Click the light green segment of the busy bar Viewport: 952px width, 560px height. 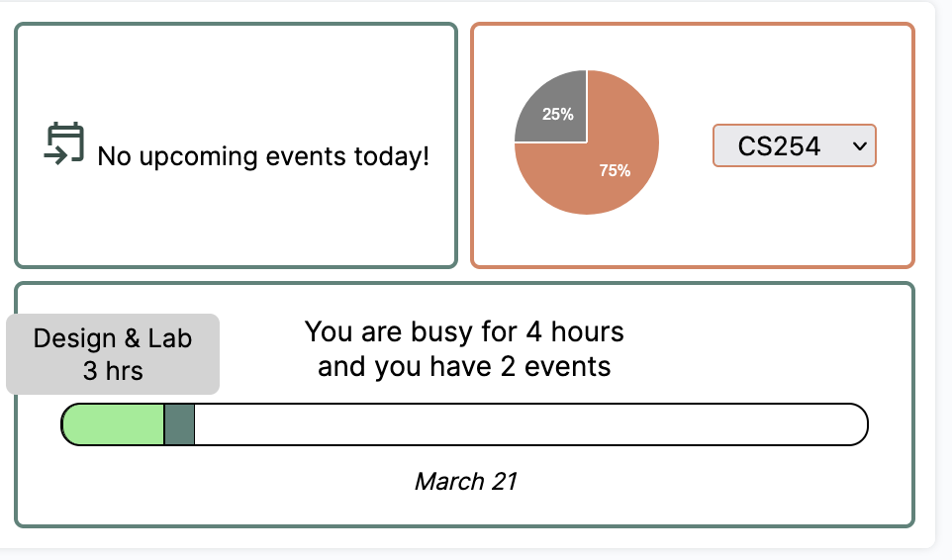coord(114,424)
